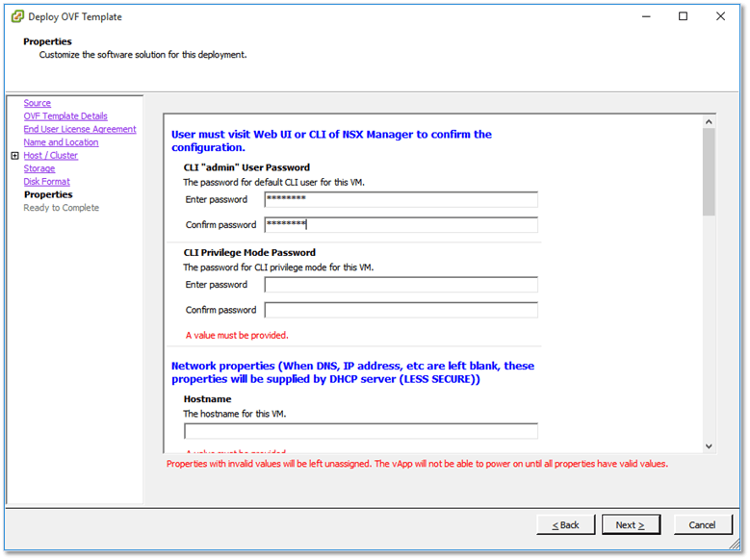Open the OVF Template Details step
750x560 pixels.
point(65,116)
